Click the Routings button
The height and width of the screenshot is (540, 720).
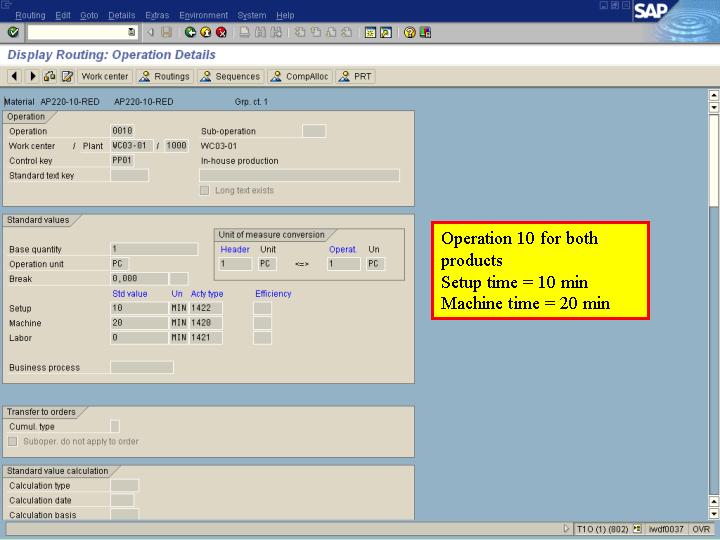[x=164, y=76]
